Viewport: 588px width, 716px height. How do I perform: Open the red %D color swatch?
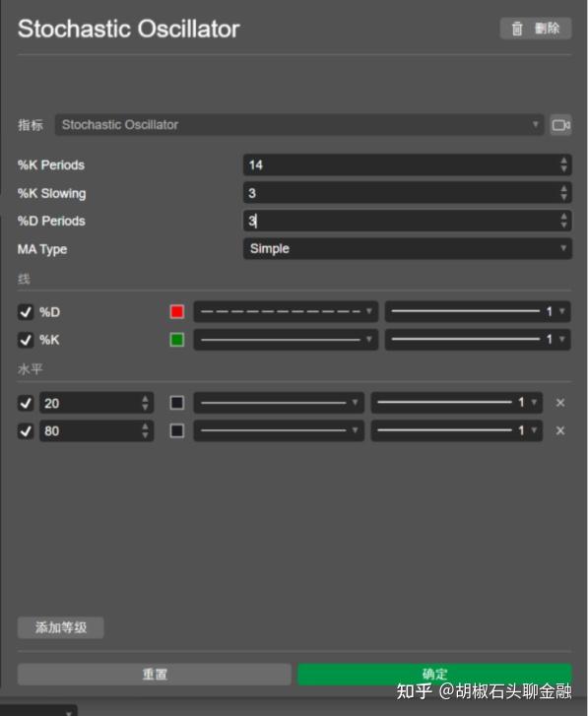point(177,312)
